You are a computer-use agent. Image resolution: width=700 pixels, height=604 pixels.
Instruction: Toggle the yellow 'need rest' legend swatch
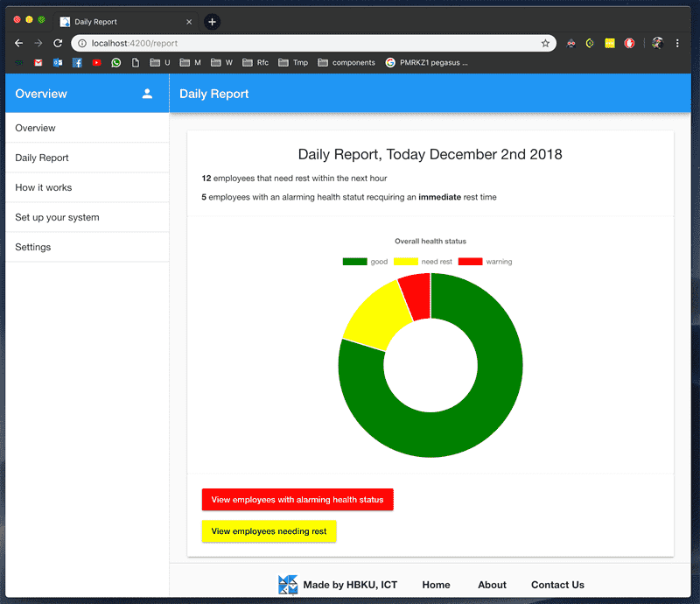pos(406,262)
